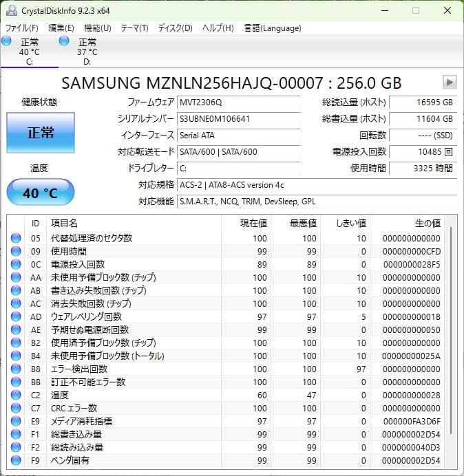Screen dimensions: 464x476
Task: Minimize the CrystalDiskInfo window
Action: 385,10
